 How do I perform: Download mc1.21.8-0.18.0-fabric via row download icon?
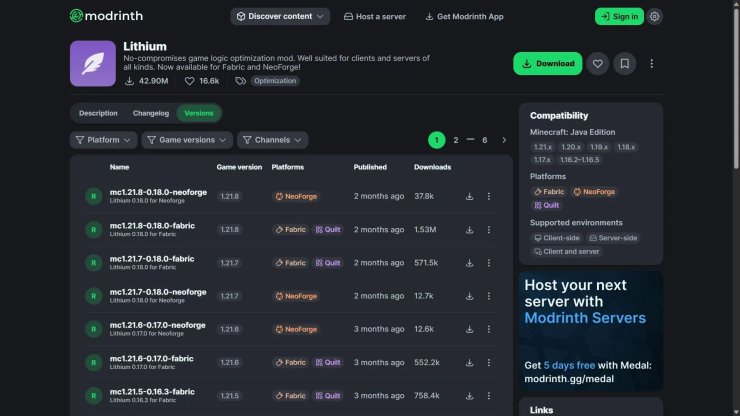tap(469, 229)
